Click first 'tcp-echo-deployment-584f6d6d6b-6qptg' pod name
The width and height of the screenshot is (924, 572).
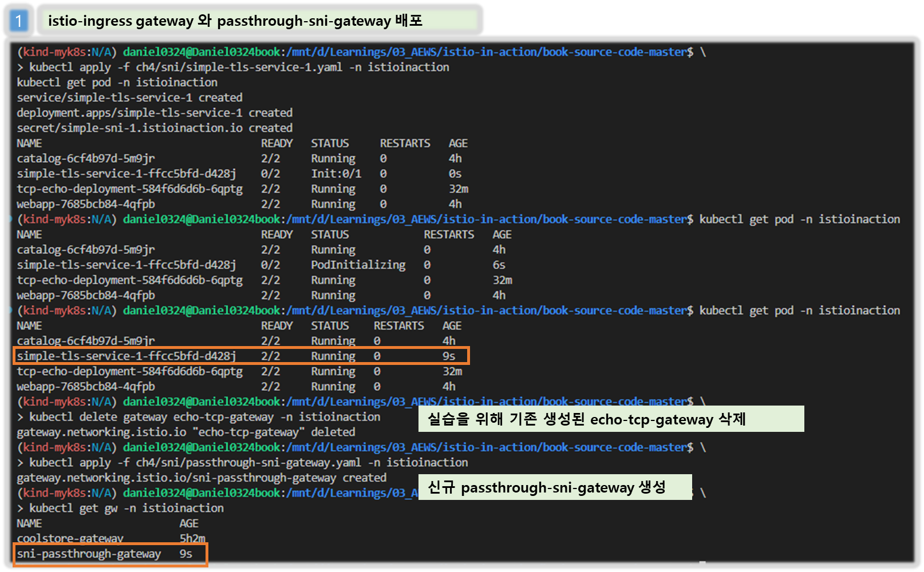[x=129, y=189]
